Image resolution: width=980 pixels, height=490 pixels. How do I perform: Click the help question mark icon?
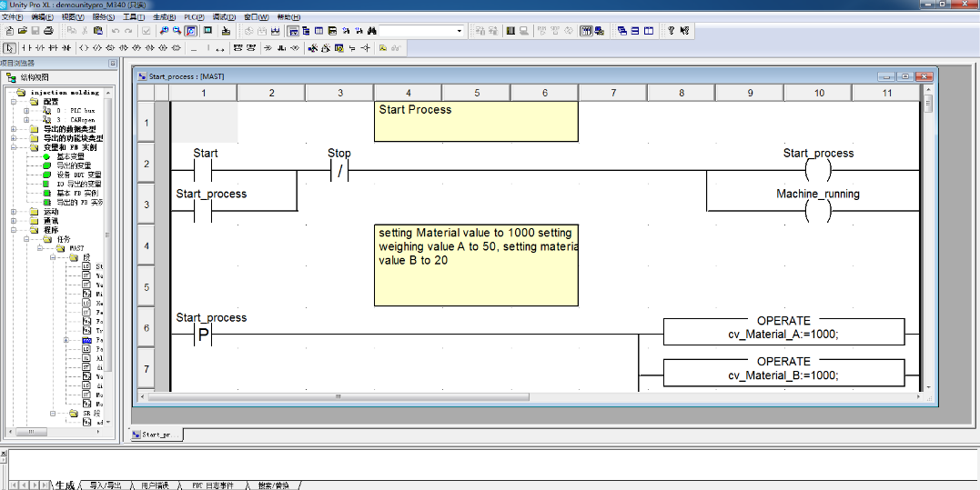coord(672,31)
